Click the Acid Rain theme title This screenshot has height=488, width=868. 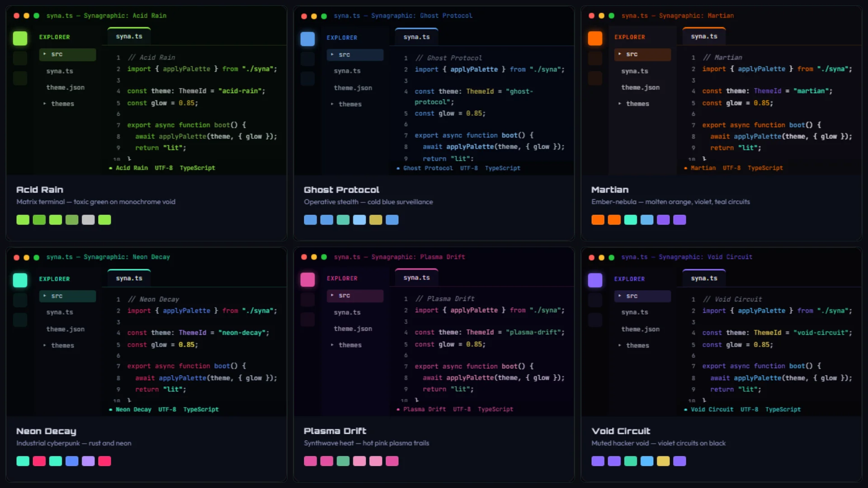click(40, 190)
